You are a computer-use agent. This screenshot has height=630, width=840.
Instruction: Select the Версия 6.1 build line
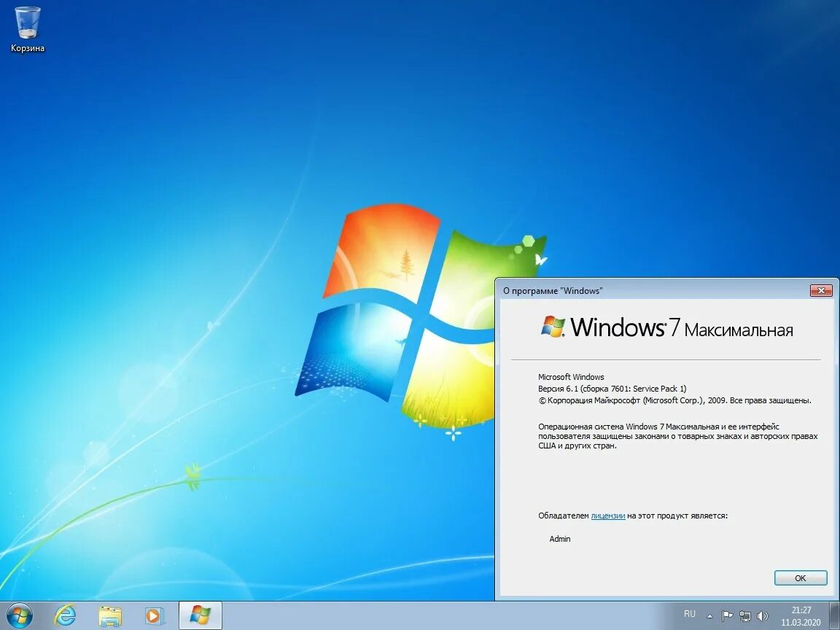pos(612,389)
